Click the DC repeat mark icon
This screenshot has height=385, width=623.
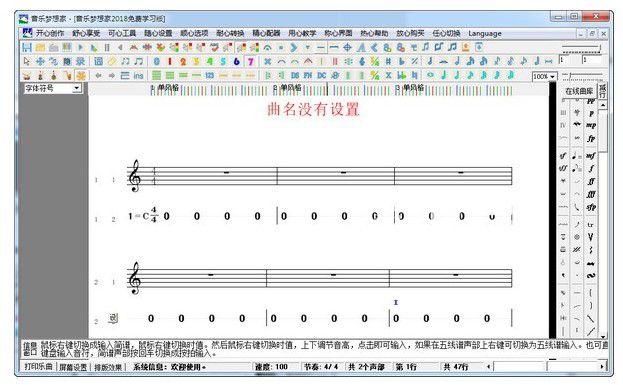point(321,75)
